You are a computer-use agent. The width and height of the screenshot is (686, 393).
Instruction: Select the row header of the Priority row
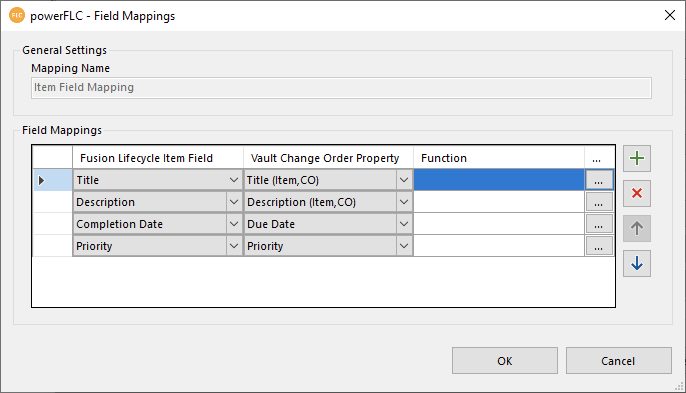coord(52,246)
